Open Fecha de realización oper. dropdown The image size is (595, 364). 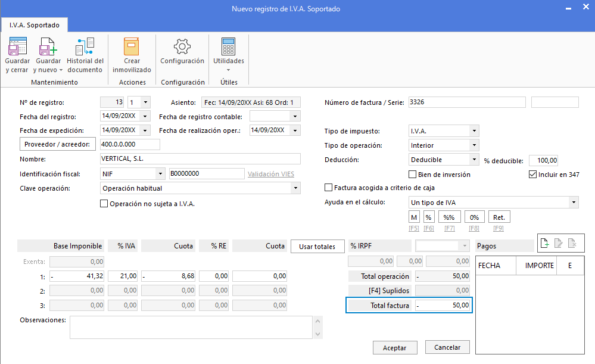(295, 130)
